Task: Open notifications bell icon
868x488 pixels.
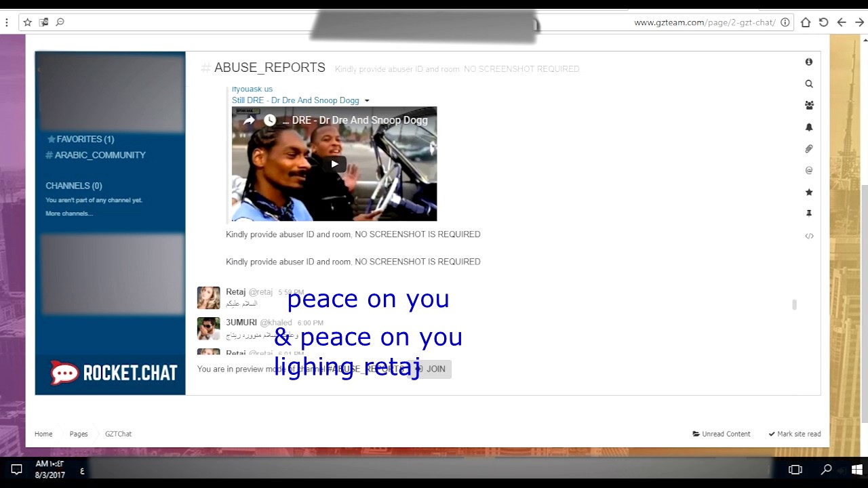Action: [809, 127]
